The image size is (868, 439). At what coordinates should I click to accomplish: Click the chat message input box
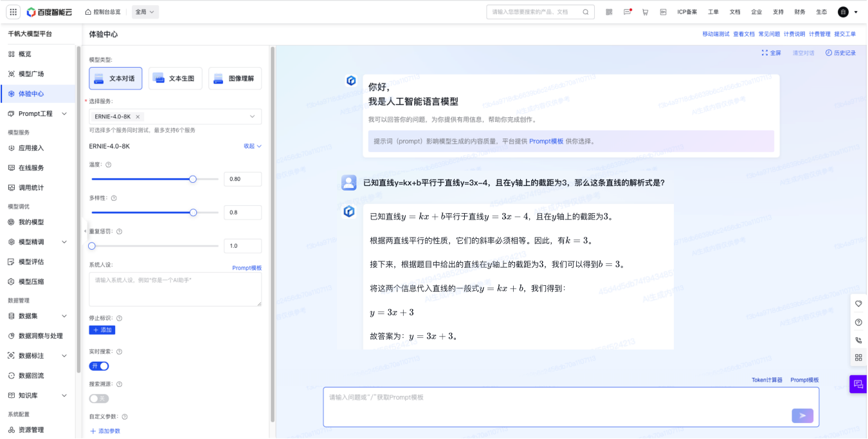tap(571, 407)
